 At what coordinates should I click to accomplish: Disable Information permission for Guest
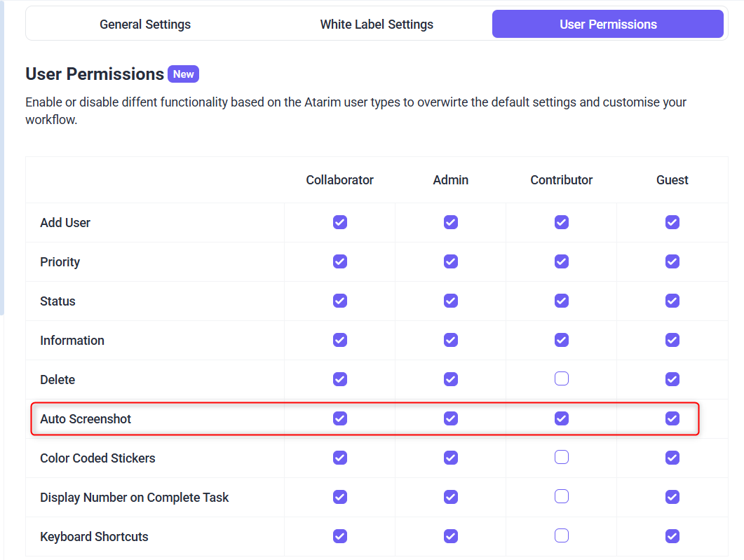click(672, 340)
